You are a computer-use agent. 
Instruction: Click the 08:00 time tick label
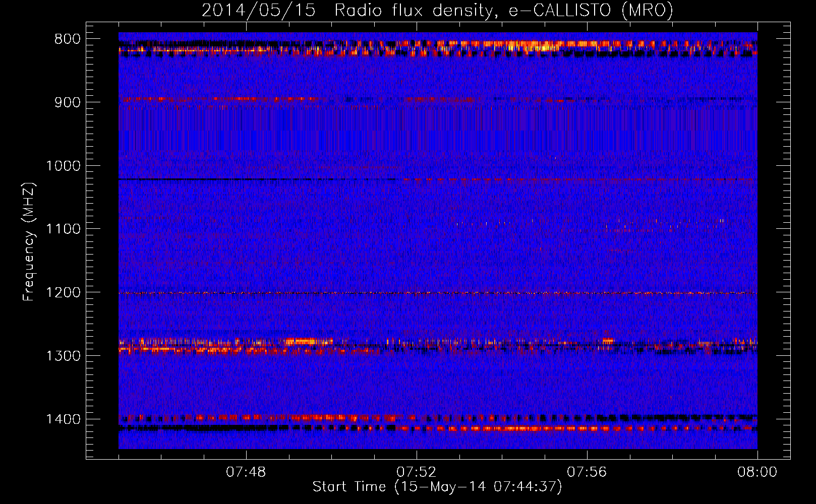click(x=757, y=472)
